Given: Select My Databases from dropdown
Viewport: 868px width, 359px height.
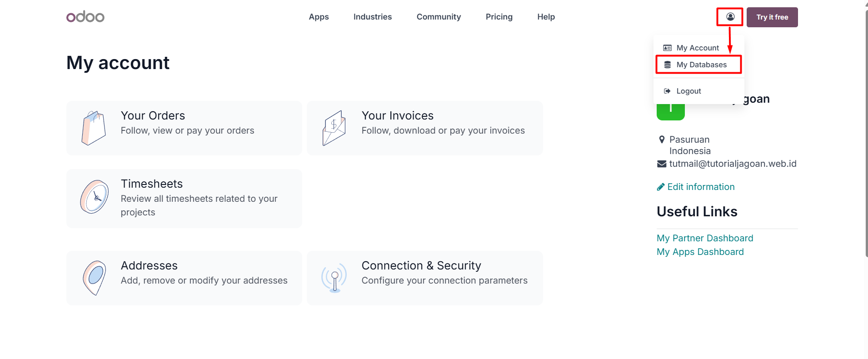Looking at the screenshot, I should (x=698, y=65).
